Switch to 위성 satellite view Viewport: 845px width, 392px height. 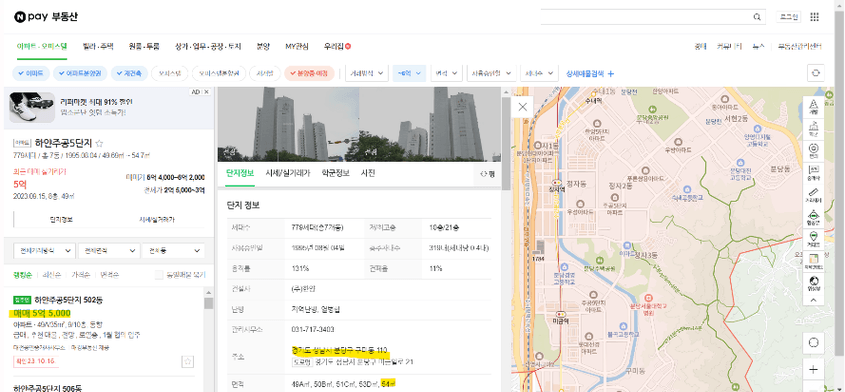tap(814, 283)
